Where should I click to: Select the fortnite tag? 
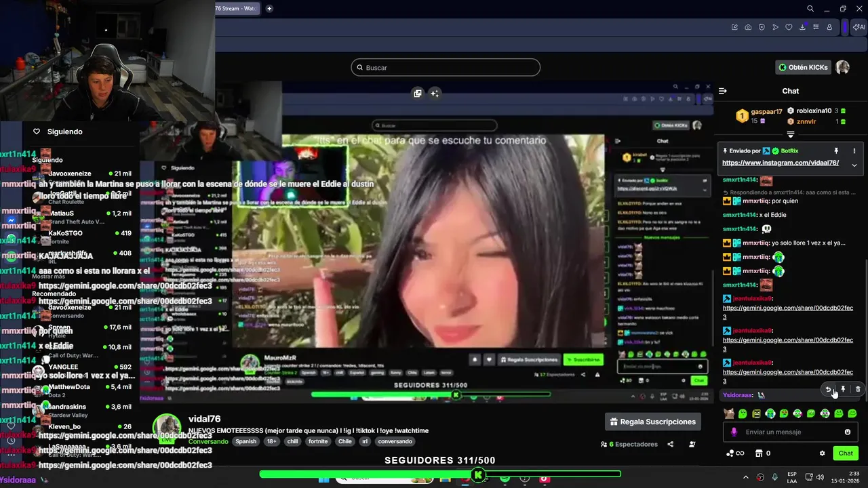coord(317,441)
